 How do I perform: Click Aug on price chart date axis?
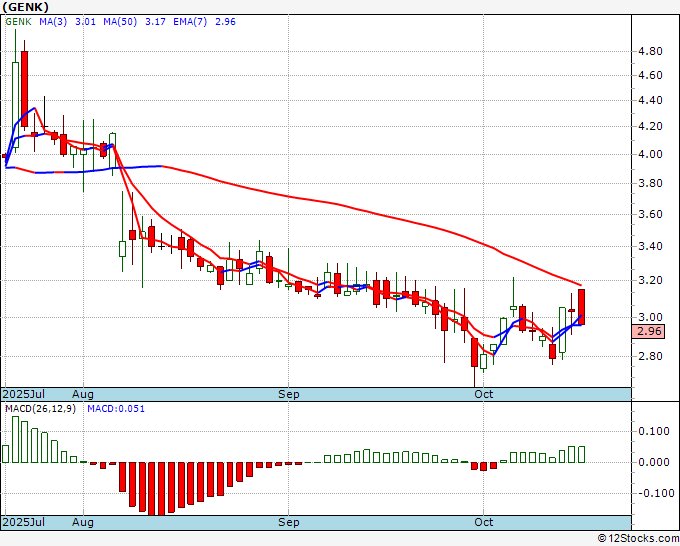83,394
